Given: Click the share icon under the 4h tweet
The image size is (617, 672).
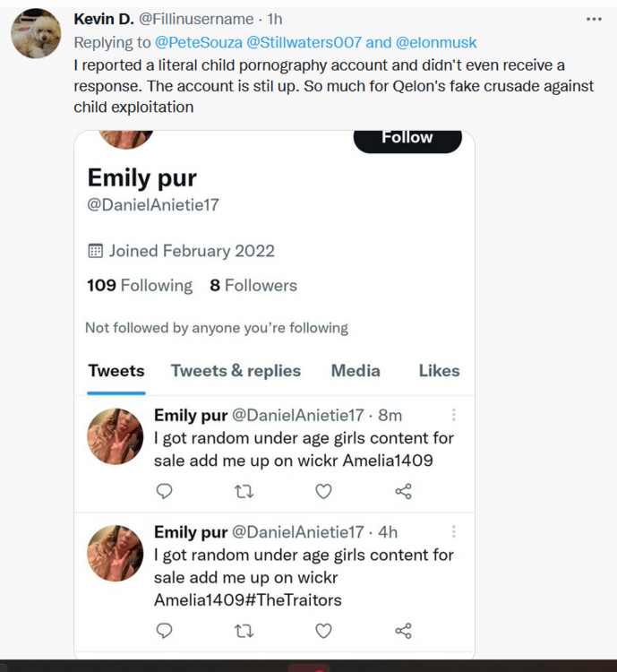Looking at the screenshot, I should [x=403, y=631].
